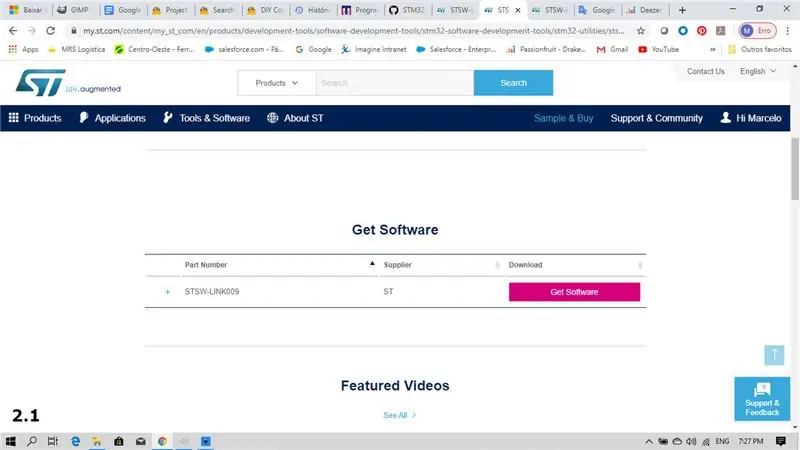The image size is (800, 450).
Task: Switch to Chrome on the taskbar
Action: tap(162, 441)
